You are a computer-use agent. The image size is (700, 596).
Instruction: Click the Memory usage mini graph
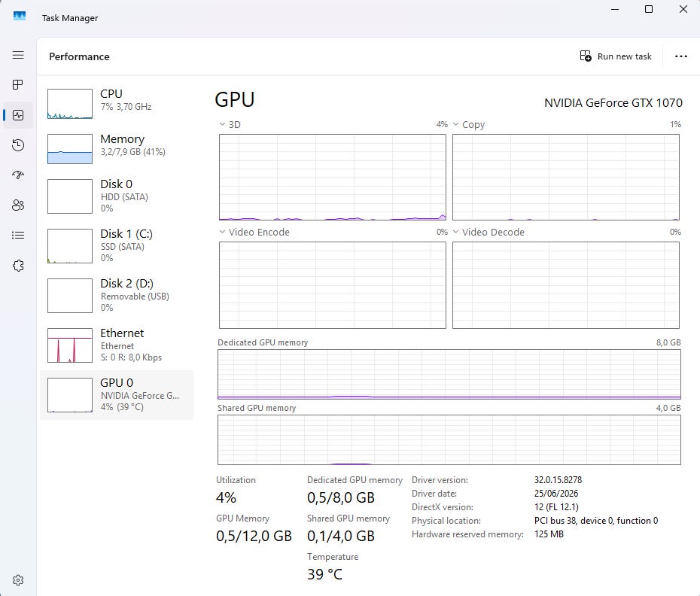[x=70, y=149]
